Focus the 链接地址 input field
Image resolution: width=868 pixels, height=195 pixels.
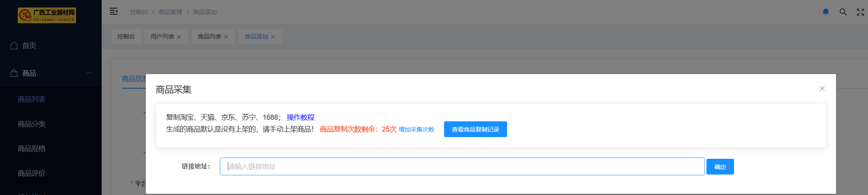tap(462, 167)
